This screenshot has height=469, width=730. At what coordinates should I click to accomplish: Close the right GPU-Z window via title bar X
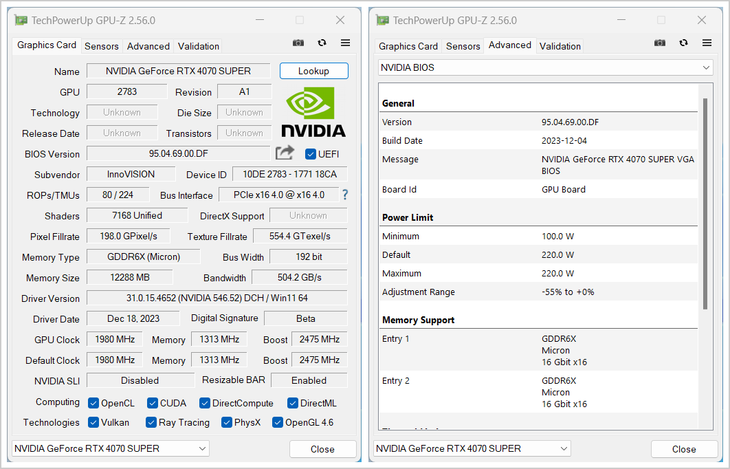tap(702, 20)
